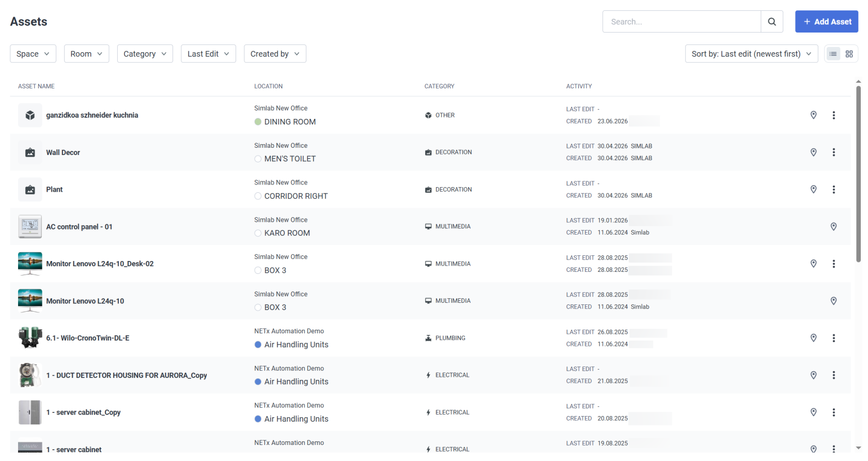Open more options for Monitor Lenovo L24q-10_Desk-02
Screen dimensions: 868x461
tap(833, 264)
